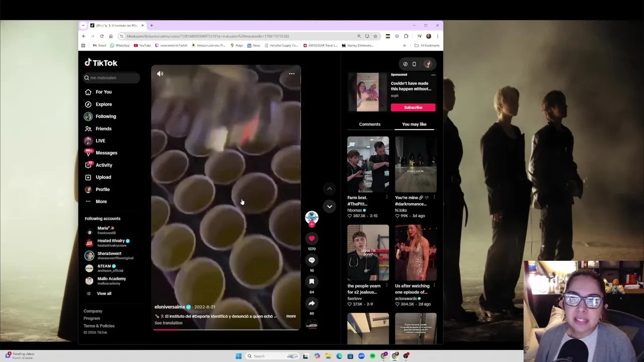Open WhatsApp bookmark

click(120, 46)
